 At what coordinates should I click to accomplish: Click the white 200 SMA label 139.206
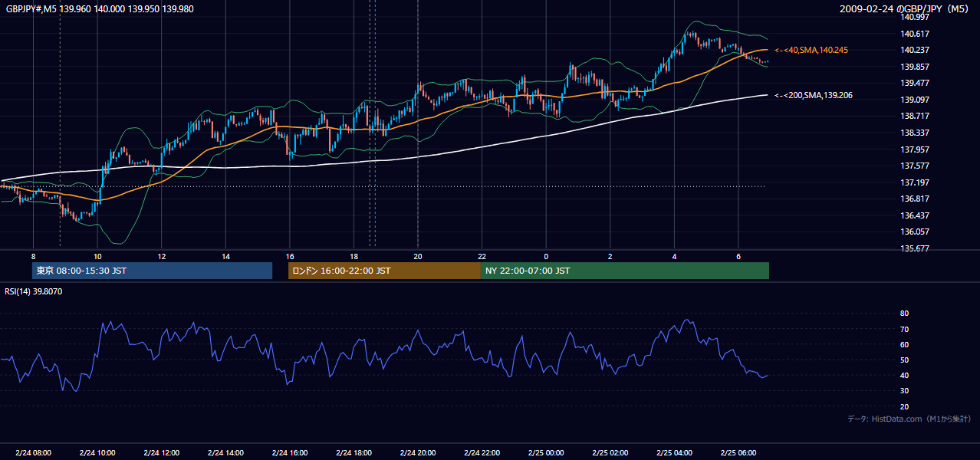(813, 95)
